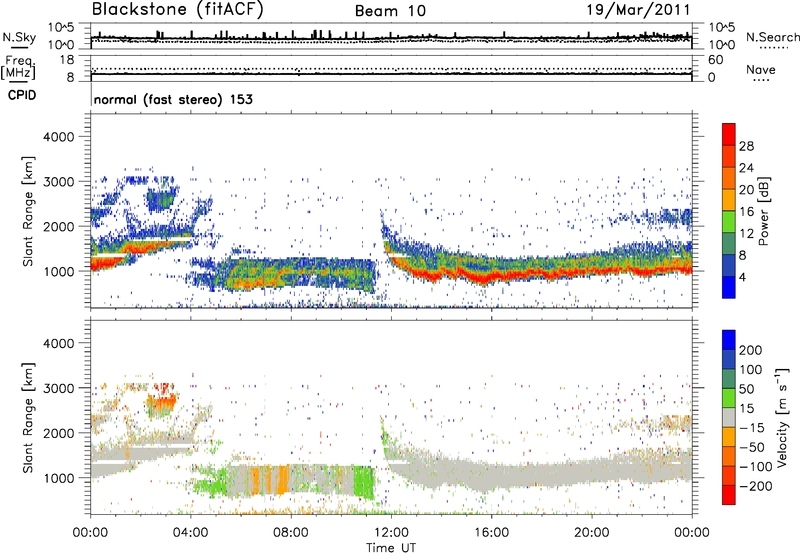The height and width of the screenshot is (554, 800).
Task: Click the "04:00" time tick label
Action: tap(190, 533)
